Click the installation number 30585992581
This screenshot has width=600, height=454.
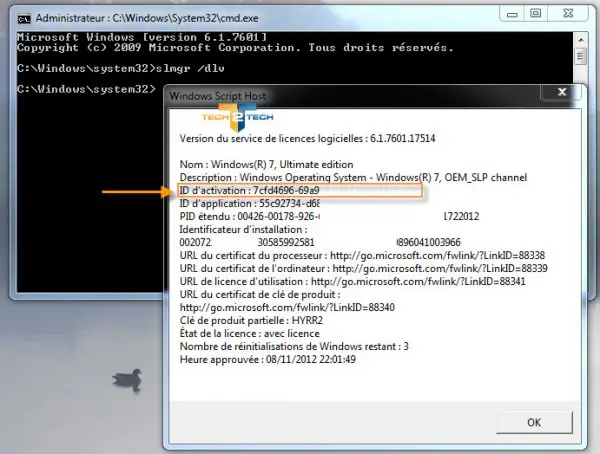click(286, 242)
